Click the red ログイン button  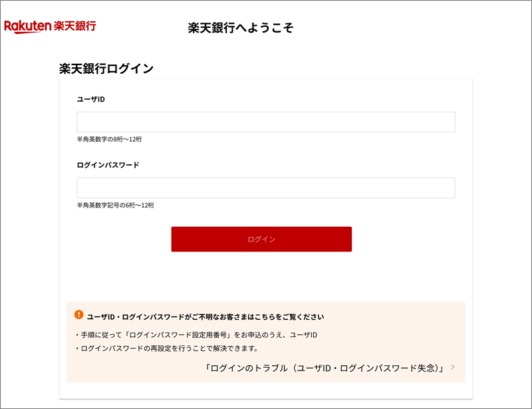(261, 239)
